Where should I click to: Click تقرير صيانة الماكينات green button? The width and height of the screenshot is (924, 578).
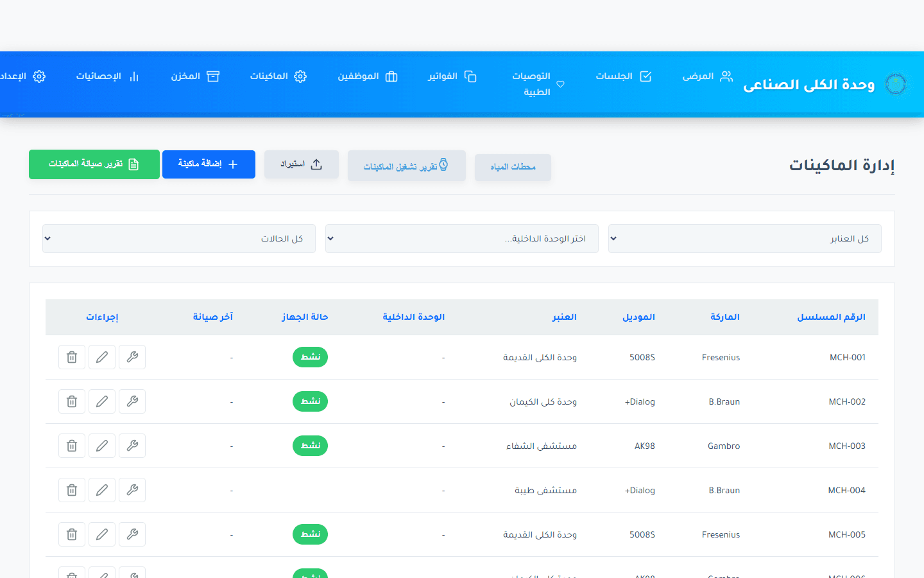click(x=94, y=164)
